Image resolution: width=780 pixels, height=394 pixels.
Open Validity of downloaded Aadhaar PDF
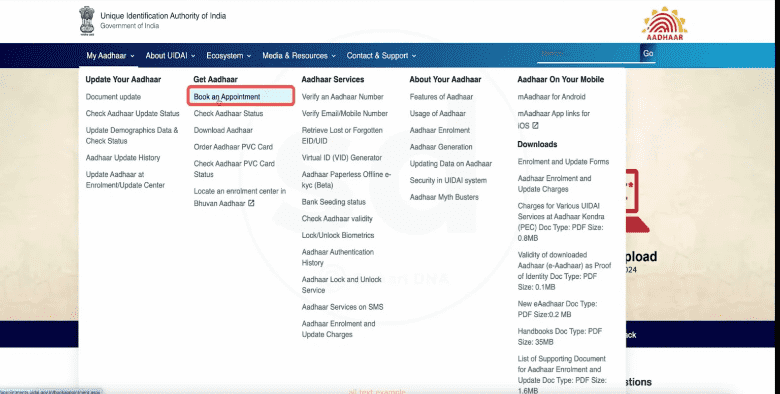click(564, 271)
